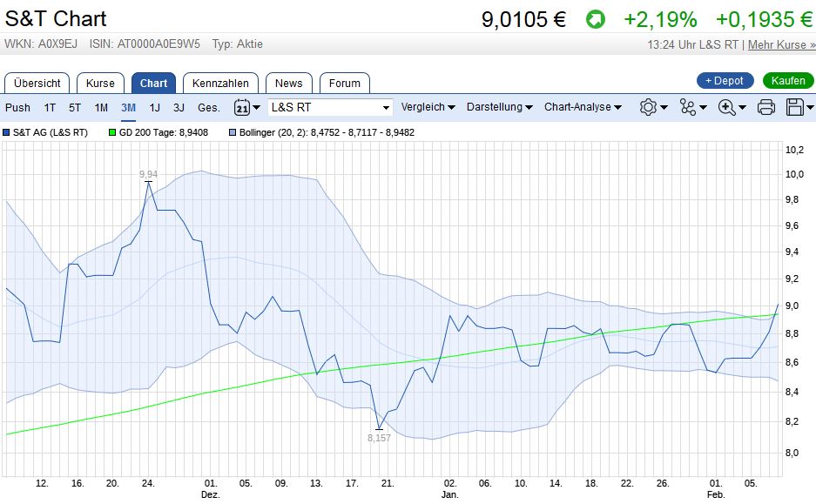Open the calendar date picker icon

[241, 106]
